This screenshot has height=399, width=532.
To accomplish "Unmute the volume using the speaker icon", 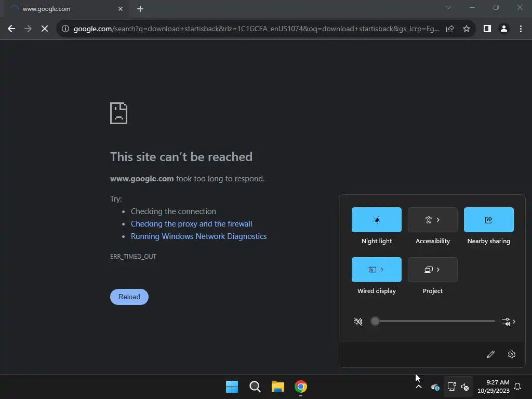I will pyautogui.click(x=358, y=321).
